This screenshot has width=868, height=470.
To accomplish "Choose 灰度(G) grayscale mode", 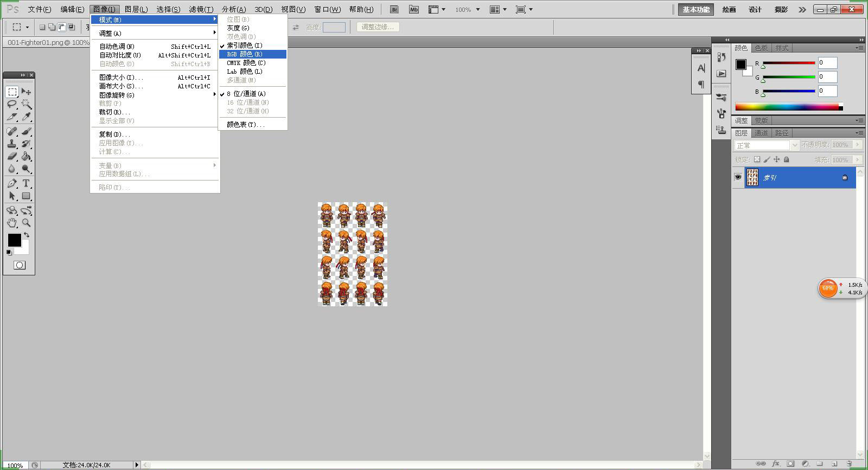I will pos(253,28).
